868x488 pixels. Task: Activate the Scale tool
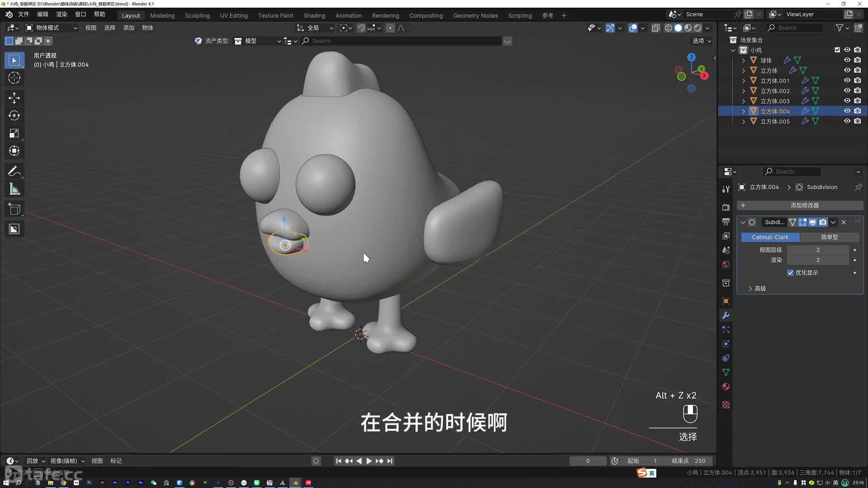pyautogui.click(x=14, y=133)
